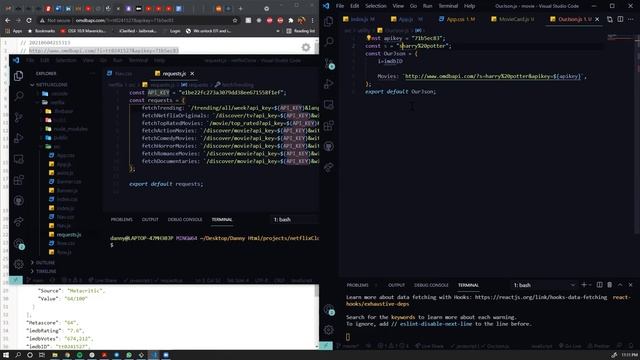The width and height of the screenshot is (640, 360).
Task: Open the Apps bookmark shortcut in Chrome
Action: [x=14, y=31]
